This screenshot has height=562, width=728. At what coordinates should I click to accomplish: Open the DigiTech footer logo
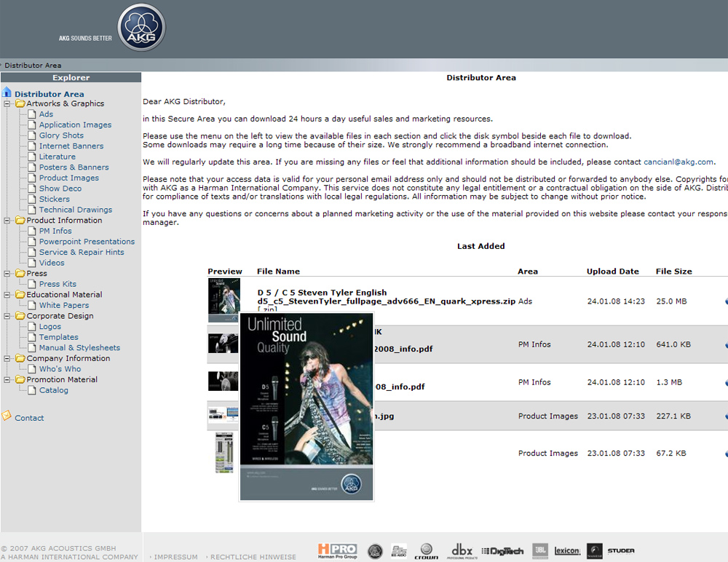pos(503,551)
